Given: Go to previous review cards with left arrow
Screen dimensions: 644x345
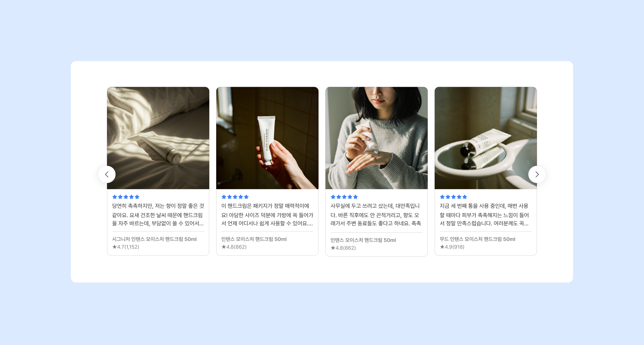Looking at the screenshot, I should (x=107, y=174).
